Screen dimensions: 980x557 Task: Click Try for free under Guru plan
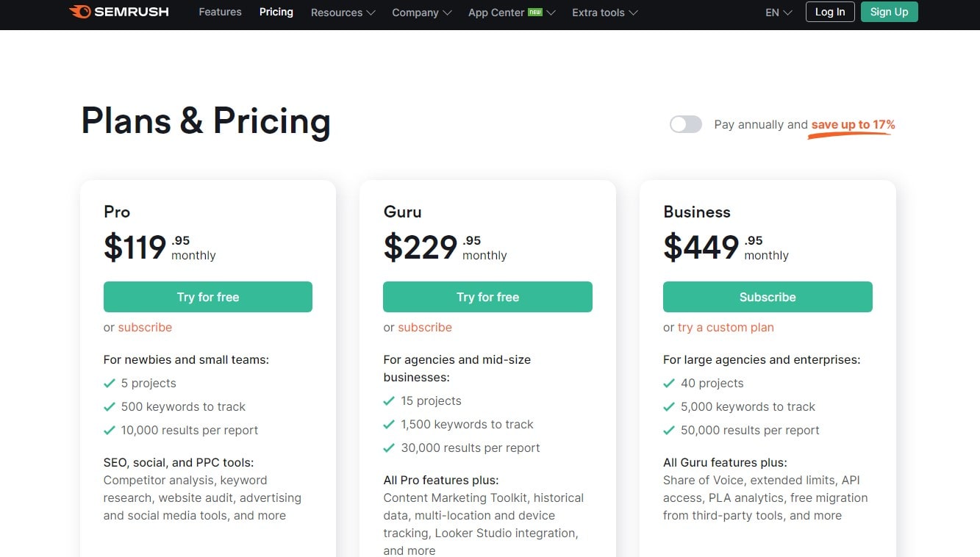pyautogui.click(x=487, y=297)
